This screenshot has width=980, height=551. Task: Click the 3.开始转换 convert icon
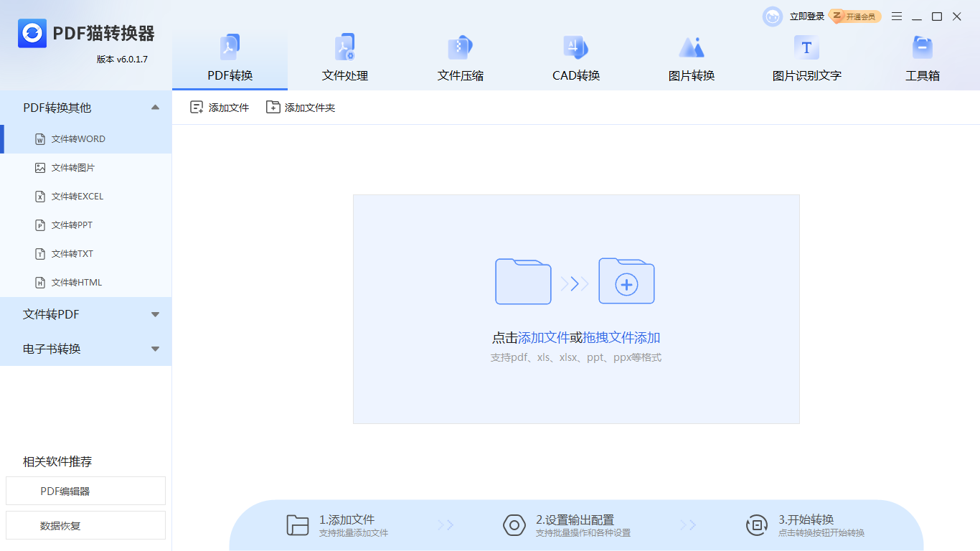tap(757, 525)
